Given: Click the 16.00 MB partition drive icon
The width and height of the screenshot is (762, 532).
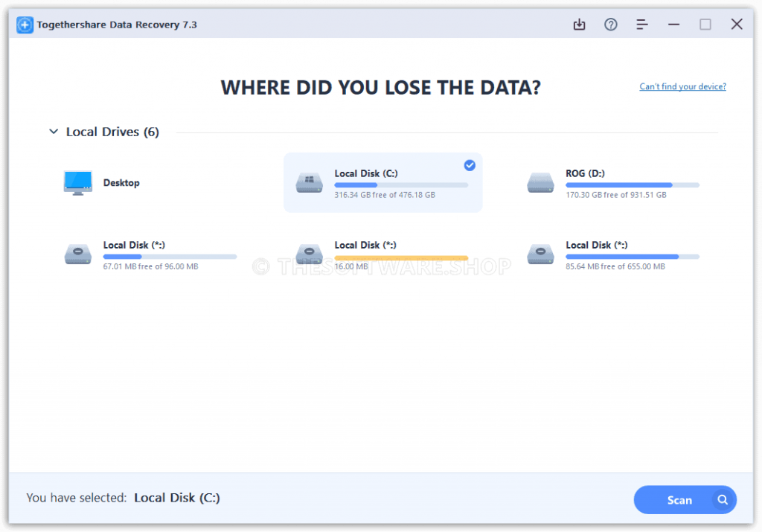Looking at the screenshot, I should pos(310,254).
